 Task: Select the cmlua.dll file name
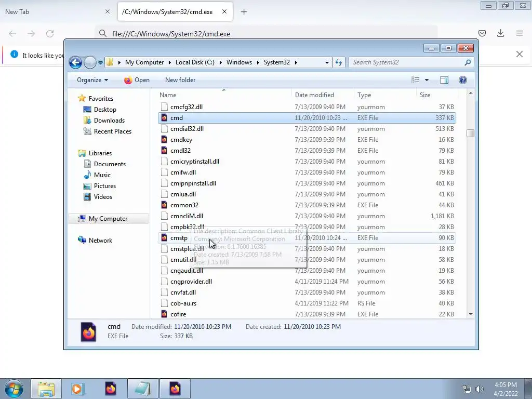click(x=183, y=194)
